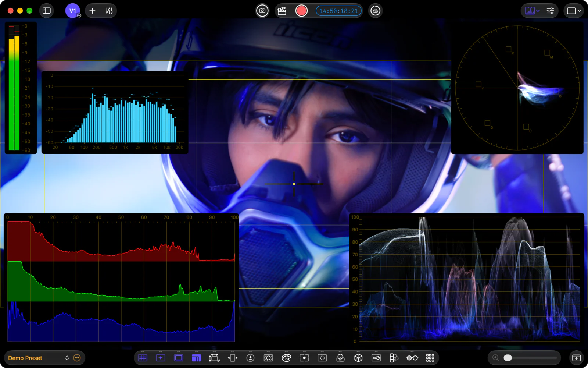This screenshot has width=588, height=368.
Task: Expand the window layout dropdown
Action: 574,11
